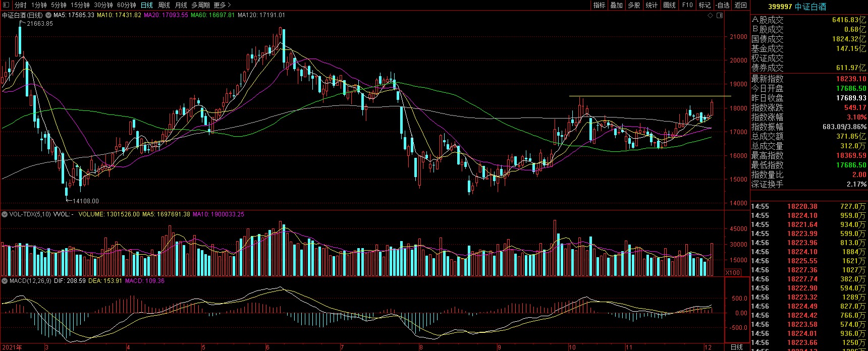Select the 30分钟 period tab
868x351 pixels.
103,5
